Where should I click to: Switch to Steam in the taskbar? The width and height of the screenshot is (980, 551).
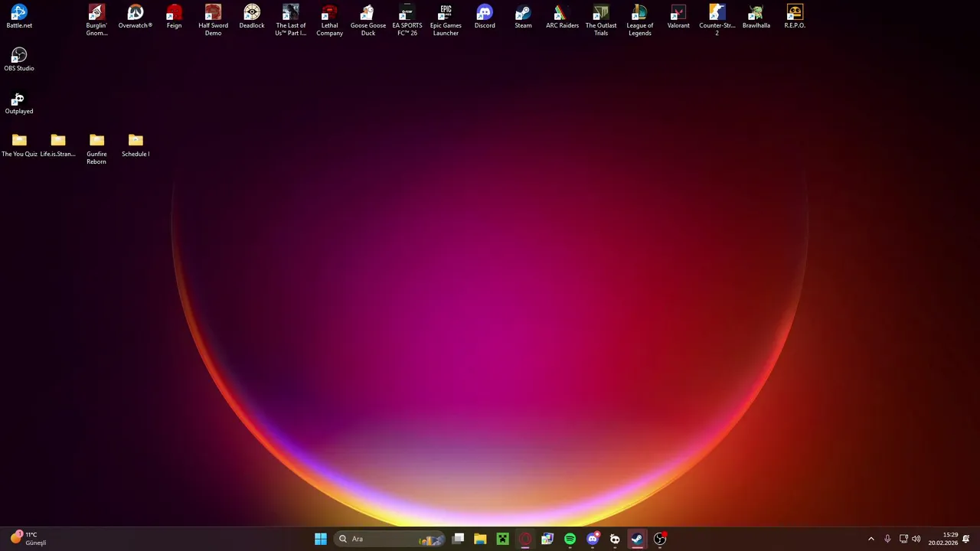(x=637, y=539)
